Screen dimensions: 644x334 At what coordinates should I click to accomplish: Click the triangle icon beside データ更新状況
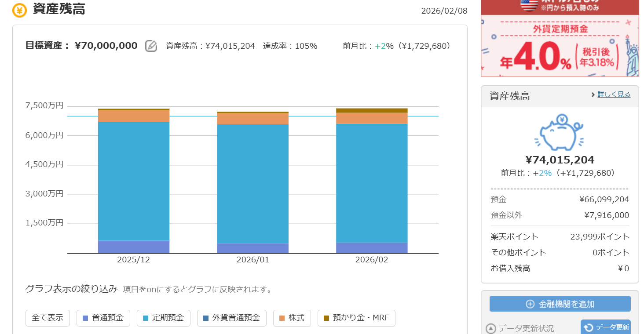(490, 329)
